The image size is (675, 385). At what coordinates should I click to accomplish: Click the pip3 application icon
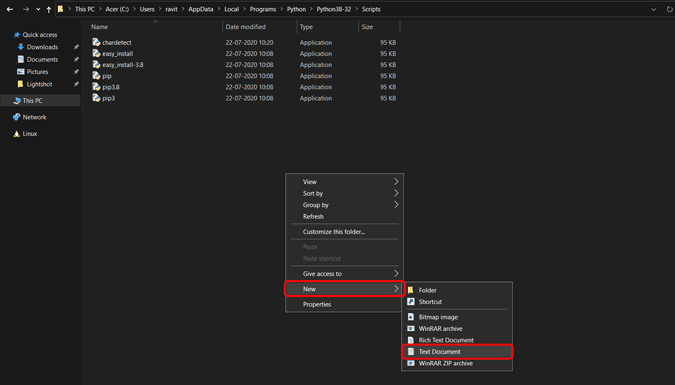click(x=96, y=98)
